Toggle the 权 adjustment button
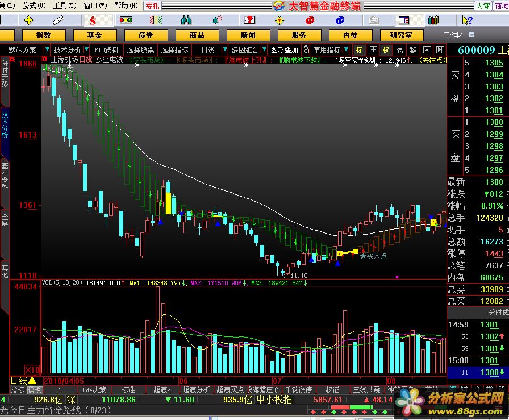The width and height of the screenshot is (509, 420). 386,49
